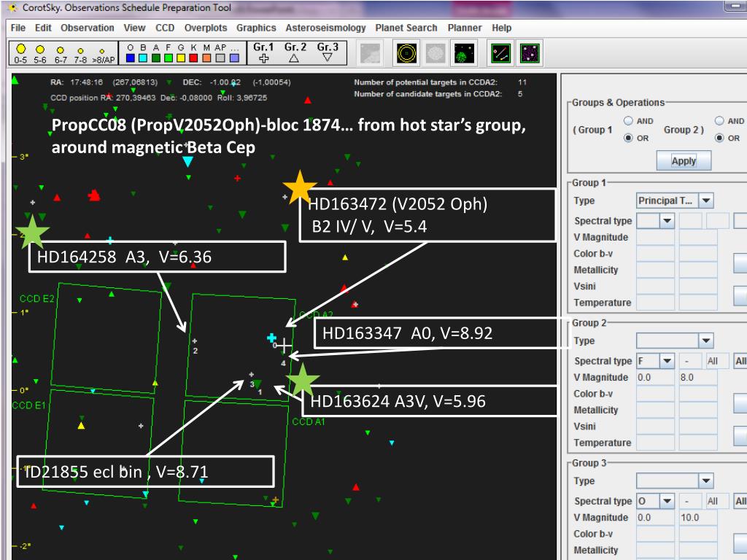Click Group 1 Temperature minimum field
The height and width of the screenshot is (560, 747).
point(655,303)
